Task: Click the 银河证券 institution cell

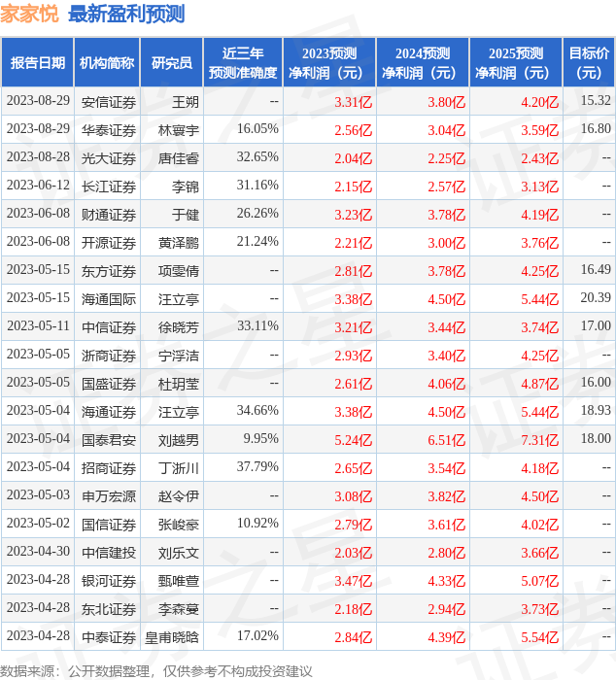Action: tap(109, 582)
